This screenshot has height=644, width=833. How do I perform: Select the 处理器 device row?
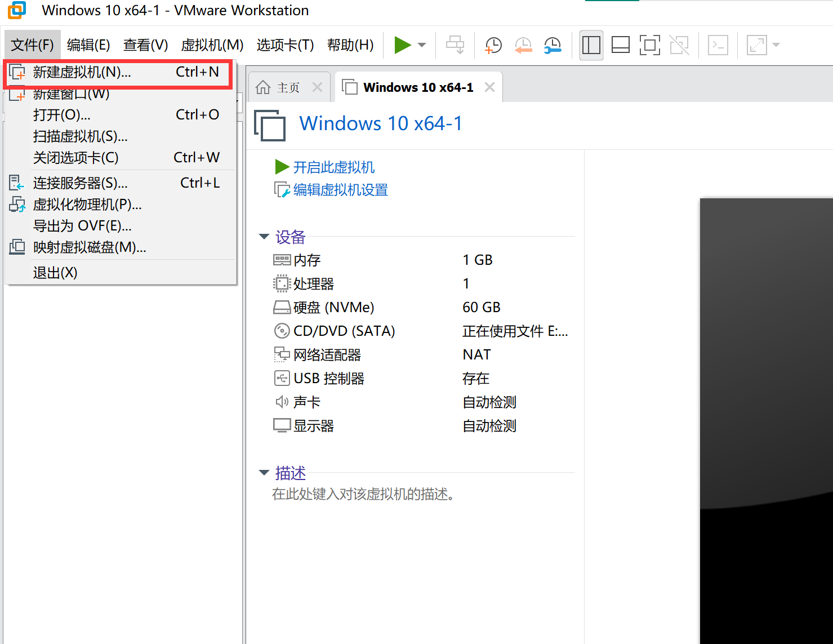[423, 284]
